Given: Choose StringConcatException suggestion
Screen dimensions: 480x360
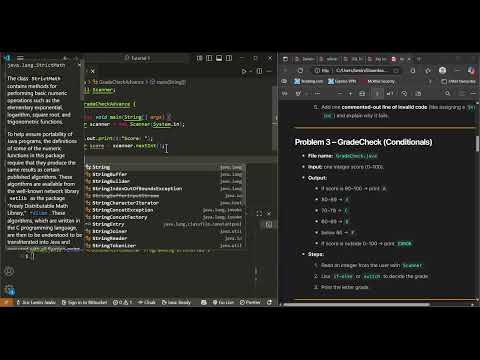Looking at the screenshot, I should coord(165,210).
